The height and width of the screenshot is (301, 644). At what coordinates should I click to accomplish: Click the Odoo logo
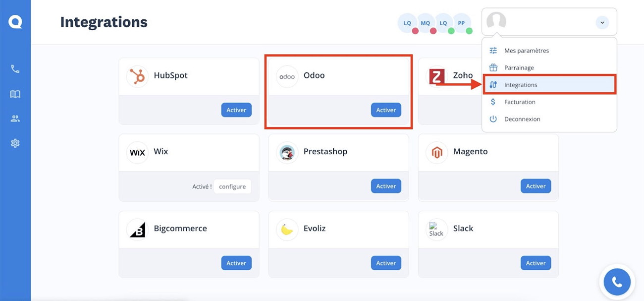click(x=287, y=76)
